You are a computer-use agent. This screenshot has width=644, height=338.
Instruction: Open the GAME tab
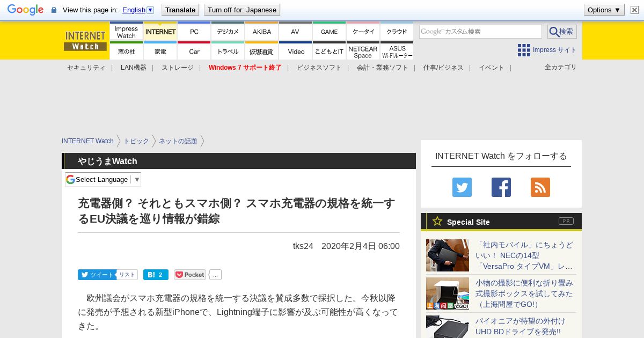pos(329,32)
